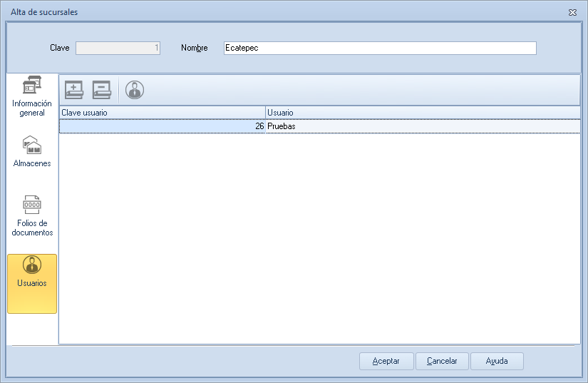Close the Alta de sucursales window
Viewport: 588px width, 383px height.
(x=572, y=12)
